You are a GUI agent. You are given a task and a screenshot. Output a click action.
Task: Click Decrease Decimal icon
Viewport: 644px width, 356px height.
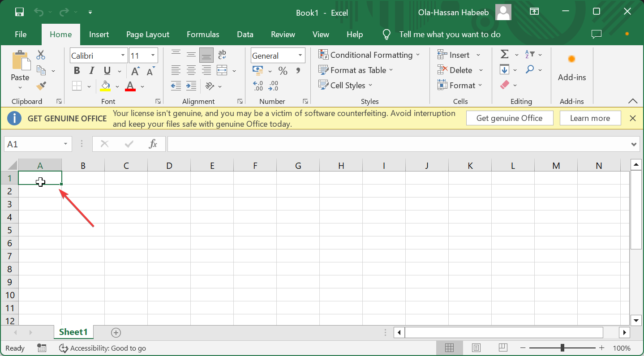(273, 86)
